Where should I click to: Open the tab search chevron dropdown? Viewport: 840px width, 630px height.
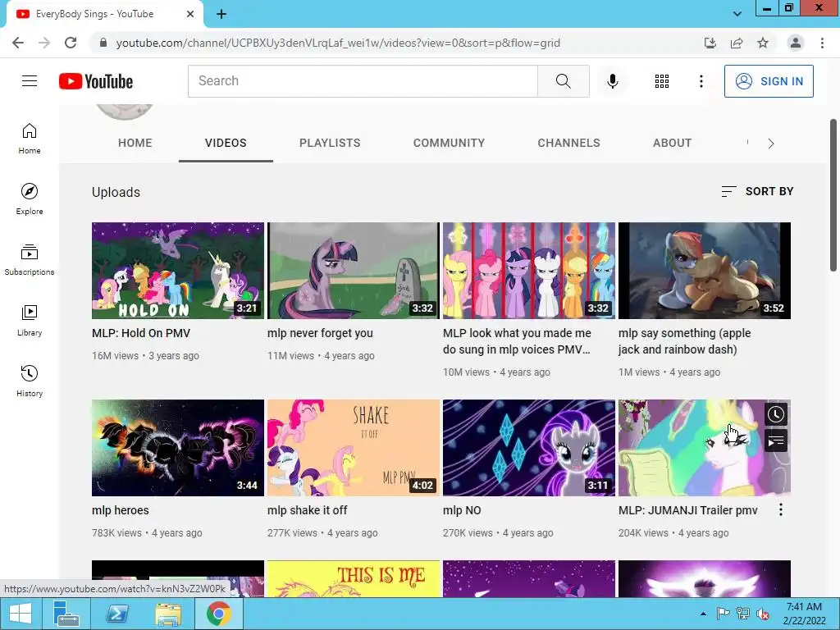click(737, 14)
